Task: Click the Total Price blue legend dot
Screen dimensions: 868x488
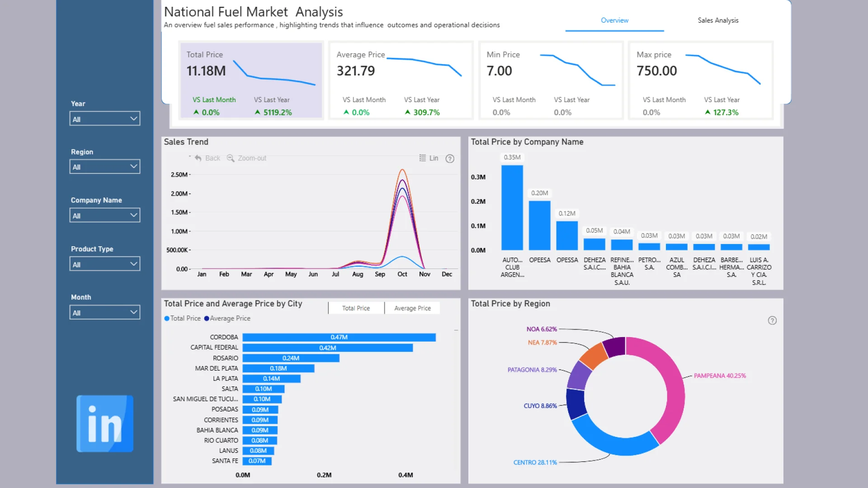Action: tap(167, 319)
